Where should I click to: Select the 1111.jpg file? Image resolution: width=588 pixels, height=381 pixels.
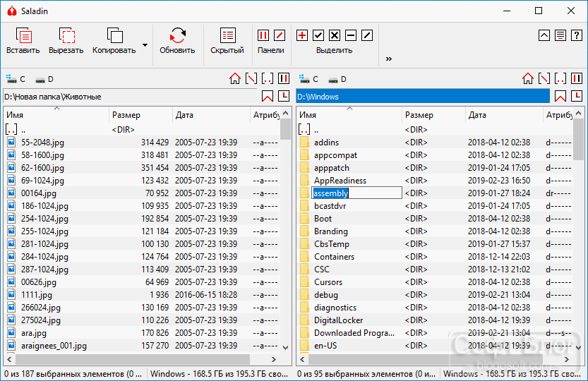[37, 295]
